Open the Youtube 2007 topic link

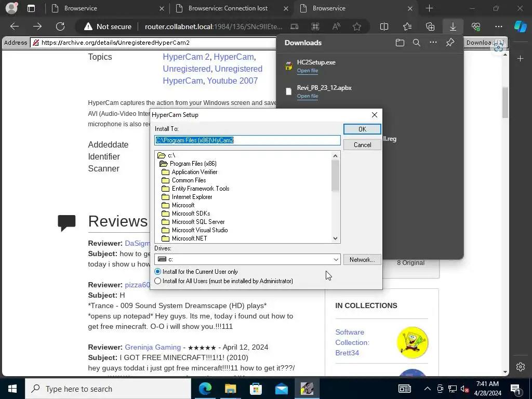(232, 81)
